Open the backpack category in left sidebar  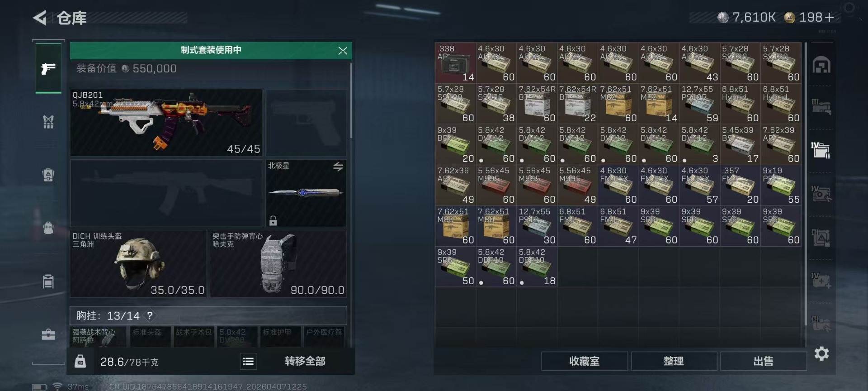tap(48, 227)
